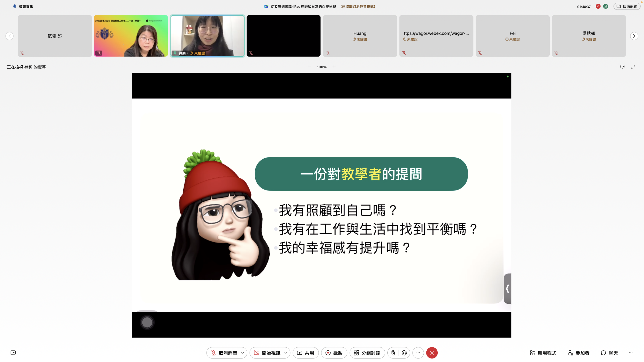The height and width of the screenshot is (362, 644).
Task: Select the 吳秋如 participant thumbnail
Action: pos(588,36)
